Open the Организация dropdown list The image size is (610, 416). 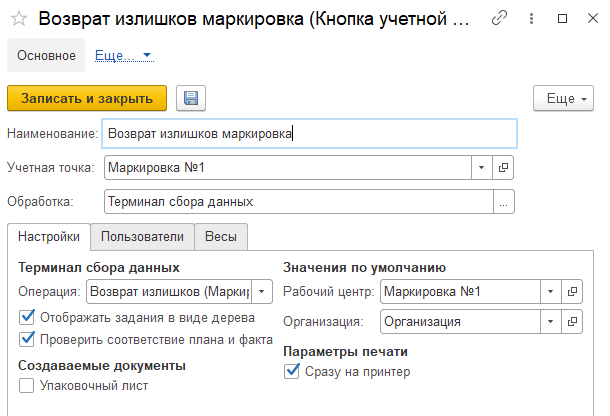point(550,321)
